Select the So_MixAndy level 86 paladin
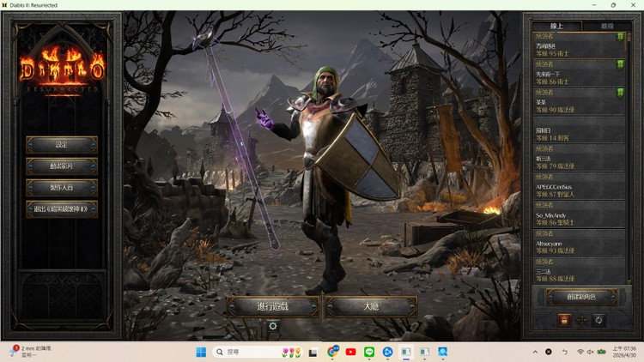The height and width of the screenshot is (362, 644). point(579,214)
